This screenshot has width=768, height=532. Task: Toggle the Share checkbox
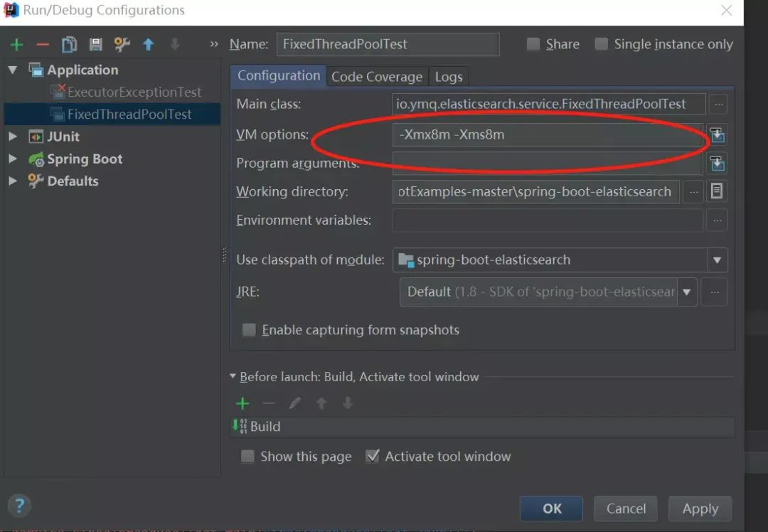(x=533, y=44)
